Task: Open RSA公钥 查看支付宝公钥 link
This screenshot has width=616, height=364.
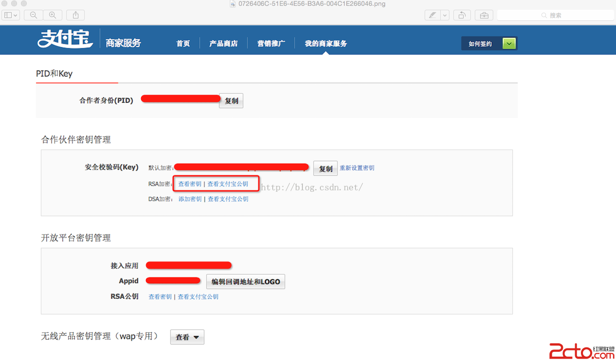Action: tap(198, 296)
